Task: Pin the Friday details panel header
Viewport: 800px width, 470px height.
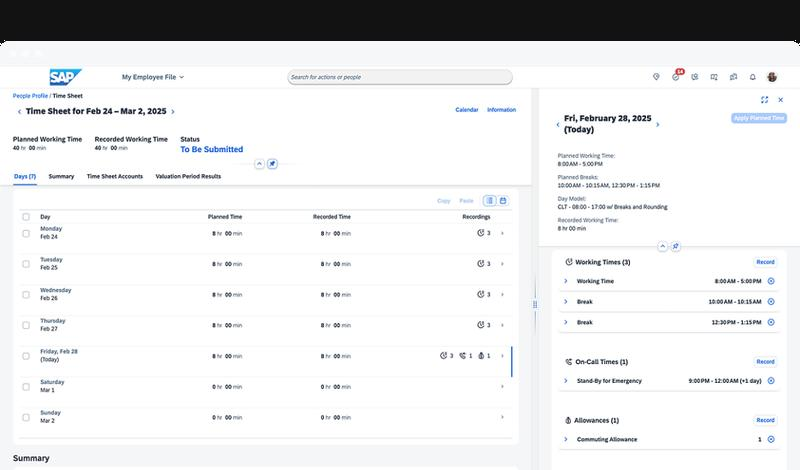Action: (676, 246)
